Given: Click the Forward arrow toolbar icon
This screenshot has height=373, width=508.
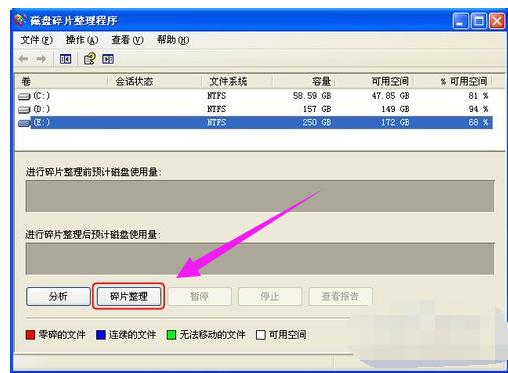Looking at the screenshot, I should tap(41, 59).
